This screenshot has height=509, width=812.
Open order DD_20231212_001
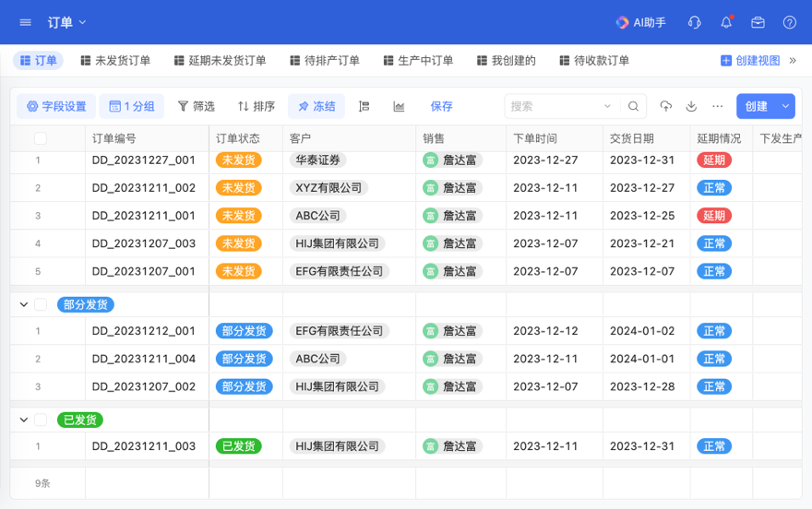point(143,331)
